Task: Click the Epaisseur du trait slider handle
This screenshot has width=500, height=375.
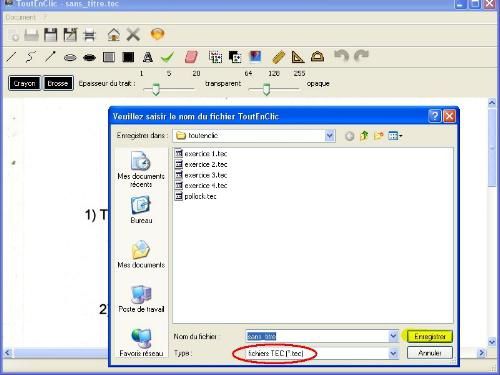Action: coord(156,89)
